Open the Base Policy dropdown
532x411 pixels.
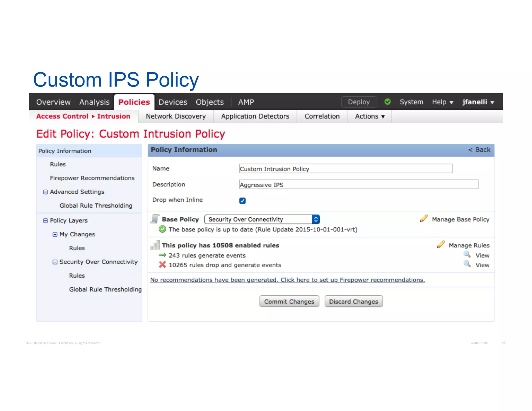click(262, 219)
